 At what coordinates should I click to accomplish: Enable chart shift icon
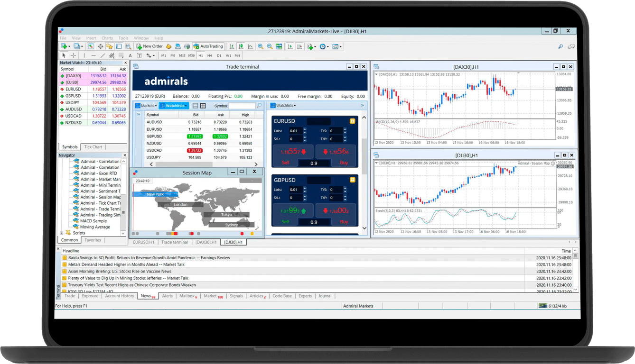point(299,46)
